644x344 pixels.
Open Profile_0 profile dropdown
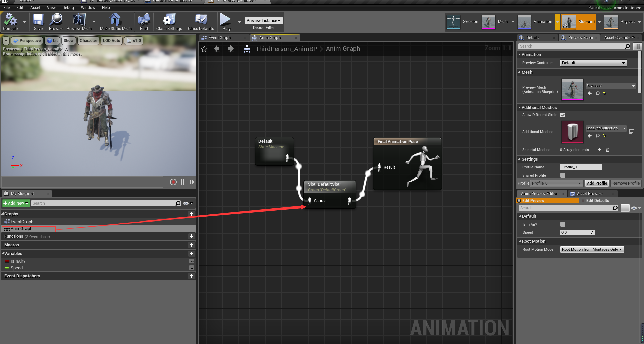pyautogui.click(x=556, y=183)
